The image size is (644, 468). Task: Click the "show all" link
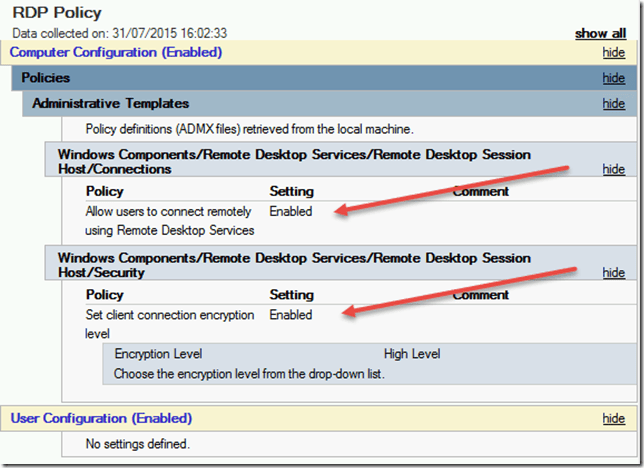[600, 33]
